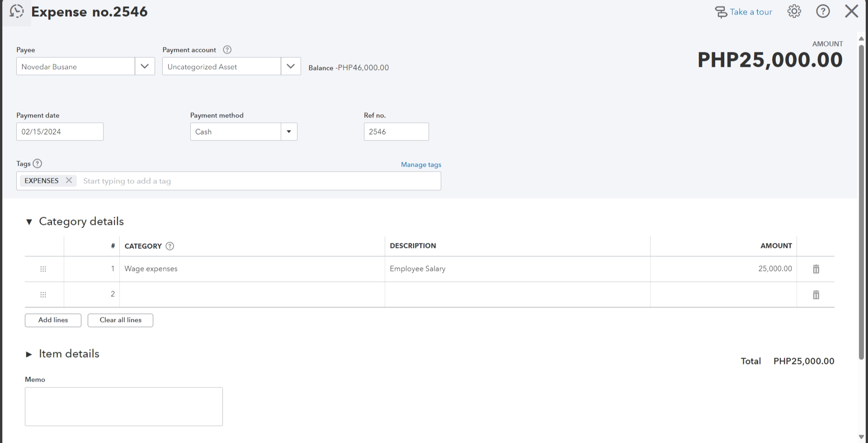Screen dimensions: 868x443
Task: Click the CATEGORY column help icon
Action: tap(170, 246)
